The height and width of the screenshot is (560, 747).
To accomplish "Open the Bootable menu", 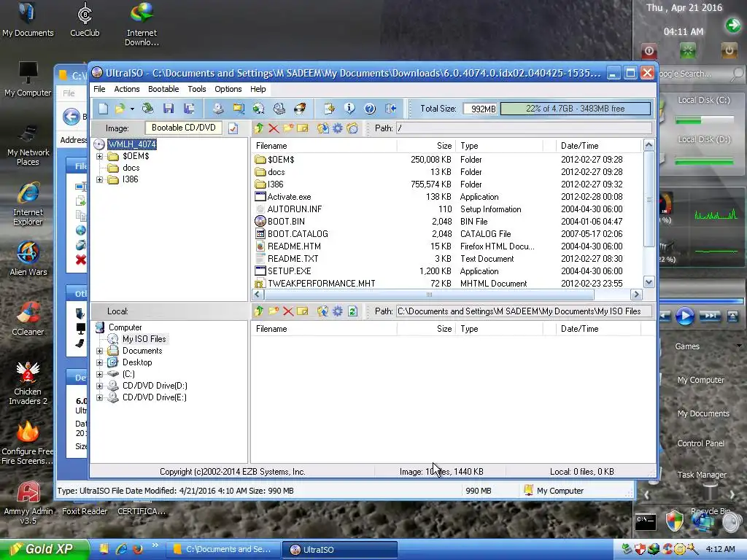I will (163, 89).
